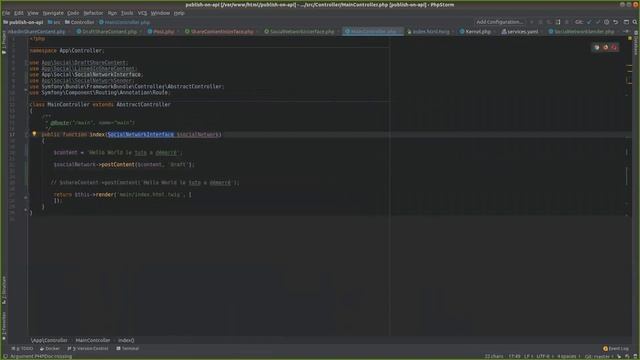The image size is (640, 360).
Task: Select the active MainController.php tab
Action: 373,31
